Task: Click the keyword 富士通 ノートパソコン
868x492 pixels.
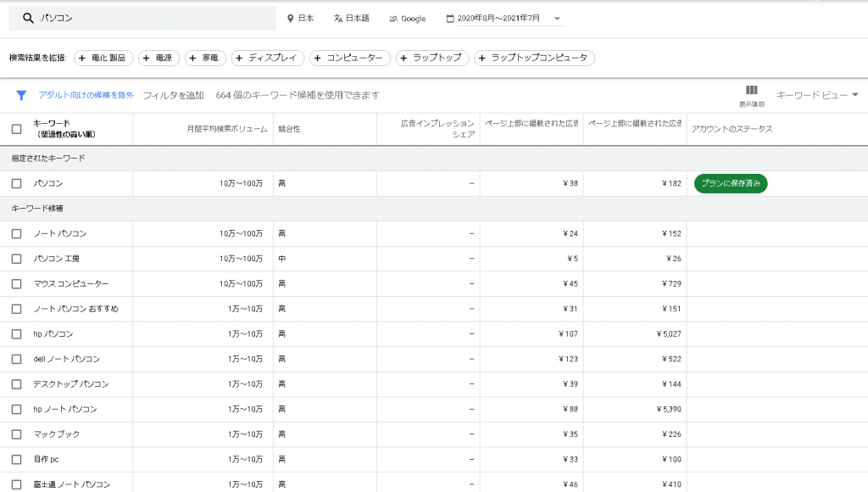Action: (72, 484)
